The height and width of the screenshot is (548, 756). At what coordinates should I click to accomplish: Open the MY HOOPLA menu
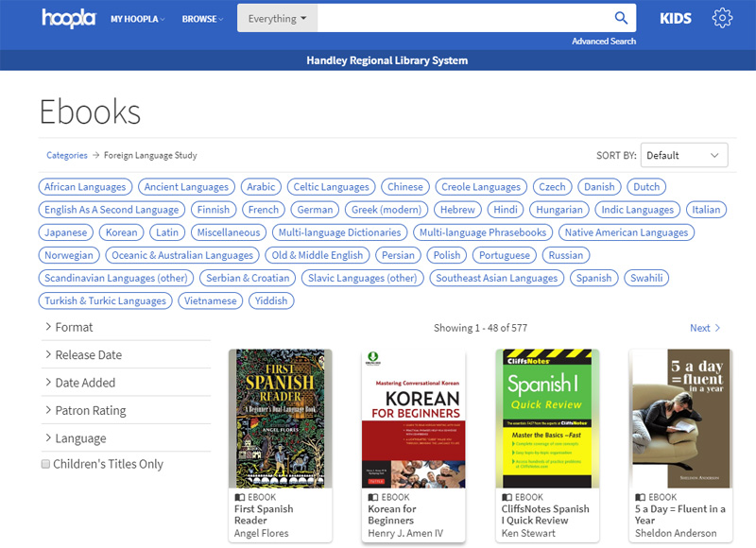[x=136, y=17]
